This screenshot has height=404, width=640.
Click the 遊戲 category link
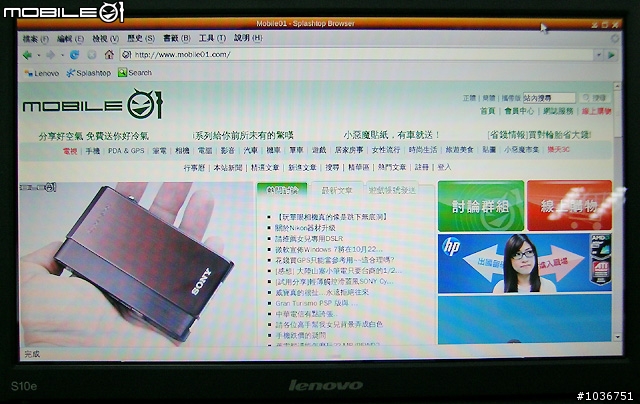click(319, 150)
